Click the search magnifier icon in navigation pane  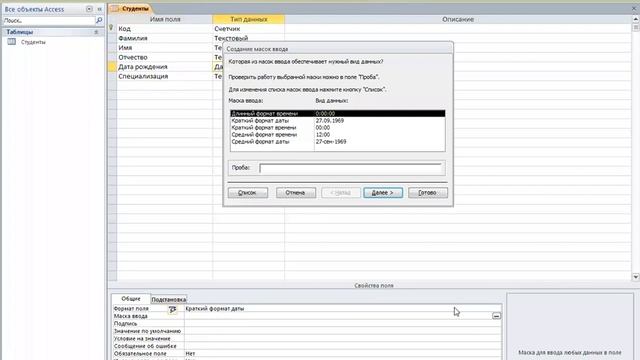point(99,20)
